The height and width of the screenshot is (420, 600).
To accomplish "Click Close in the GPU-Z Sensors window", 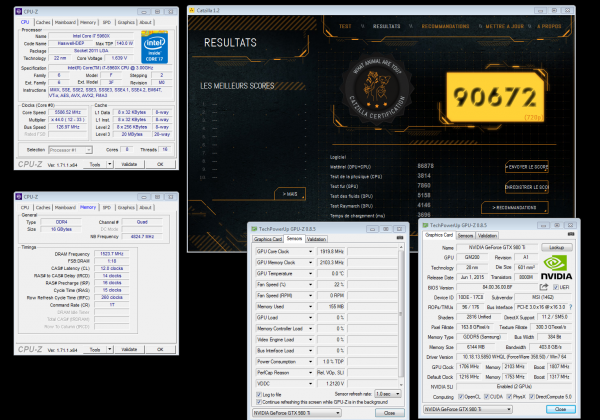I will tap(390, 413).
